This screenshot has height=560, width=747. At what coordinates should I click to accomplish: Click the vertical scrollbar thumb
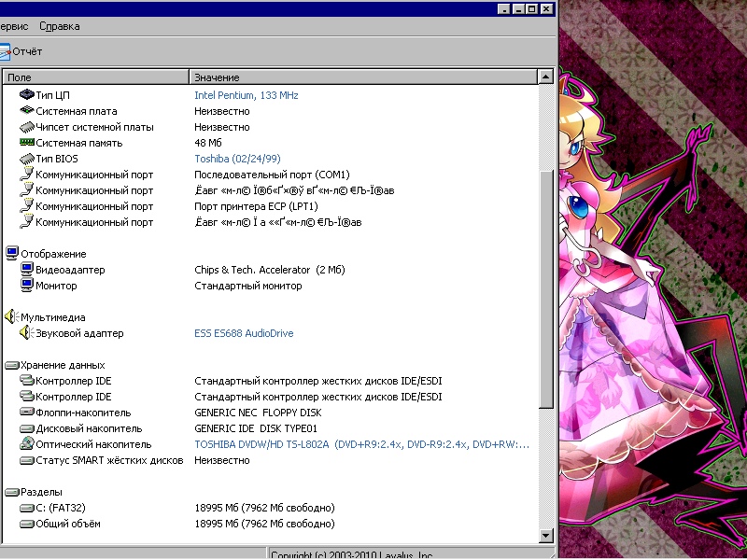click(545, 288)
